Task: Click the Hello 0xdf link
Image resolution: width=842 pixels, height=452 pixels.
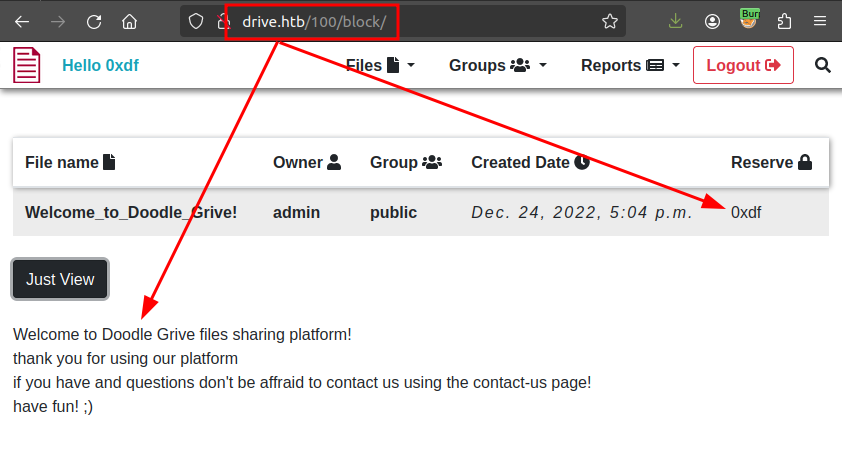Action: pyautogui.click(x=100, y=65)
